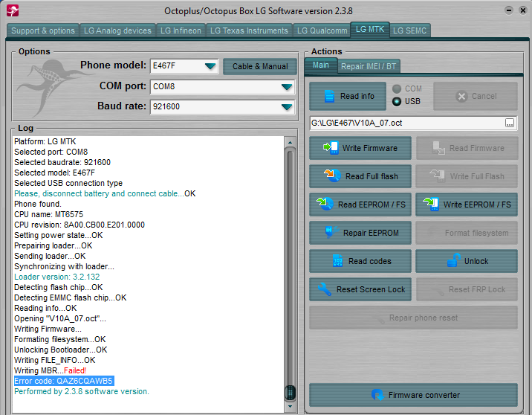
Task: Click the Read Full flash icon
Action: [x=332, y=176]
